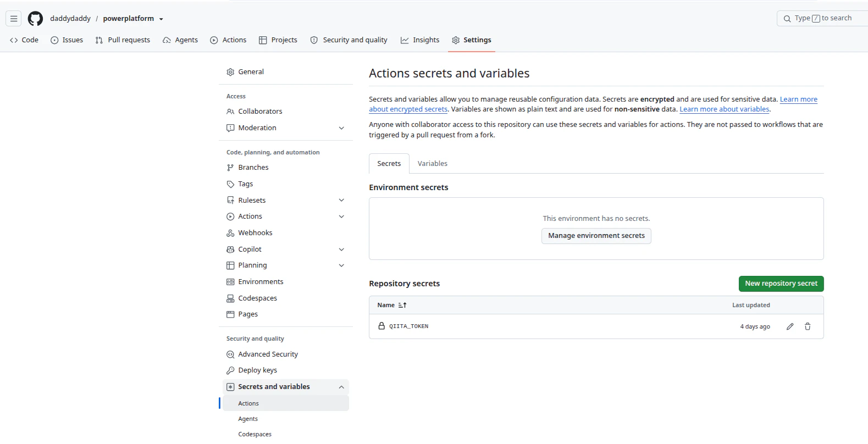
Task: Click the Copilot icon in the sidebar
Action: [x=230, y=249]
